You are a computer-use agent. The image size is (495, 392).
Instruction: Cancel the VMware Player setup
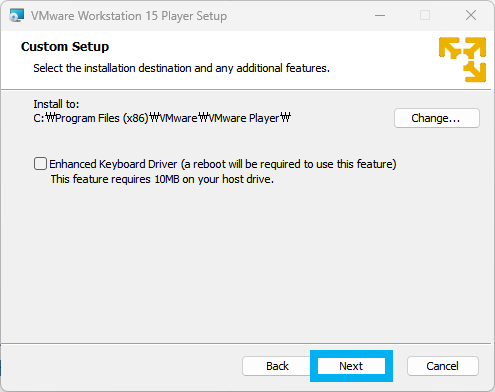[443, 366]
